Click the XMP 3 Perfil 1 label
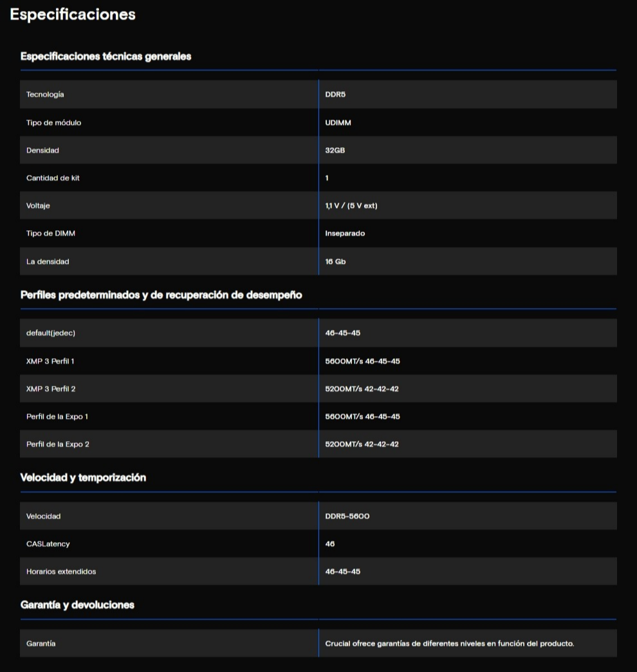The width and height of the screenshot is (637, 672). pos(50,361)
